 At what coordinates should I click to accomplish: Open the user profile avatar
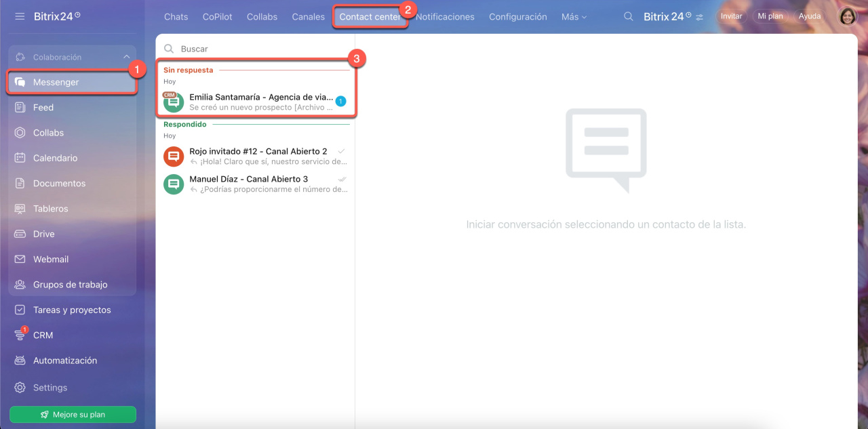click(848, 16)
